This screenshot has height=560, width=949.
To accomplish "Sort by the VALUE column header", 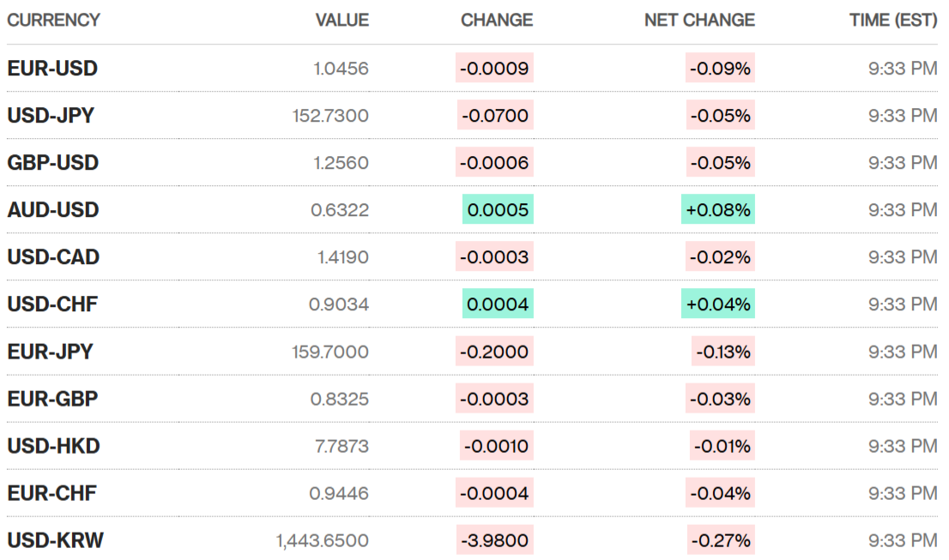I will (x=342, y=20).
